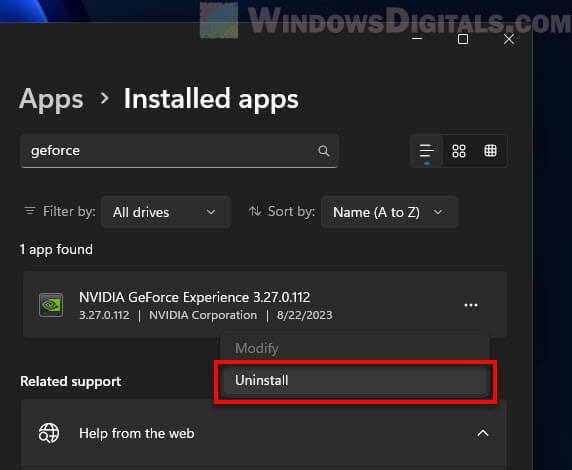Collapse the Help from the web section
Viewport: 572px width, 470px height.
tap(483, 433)
